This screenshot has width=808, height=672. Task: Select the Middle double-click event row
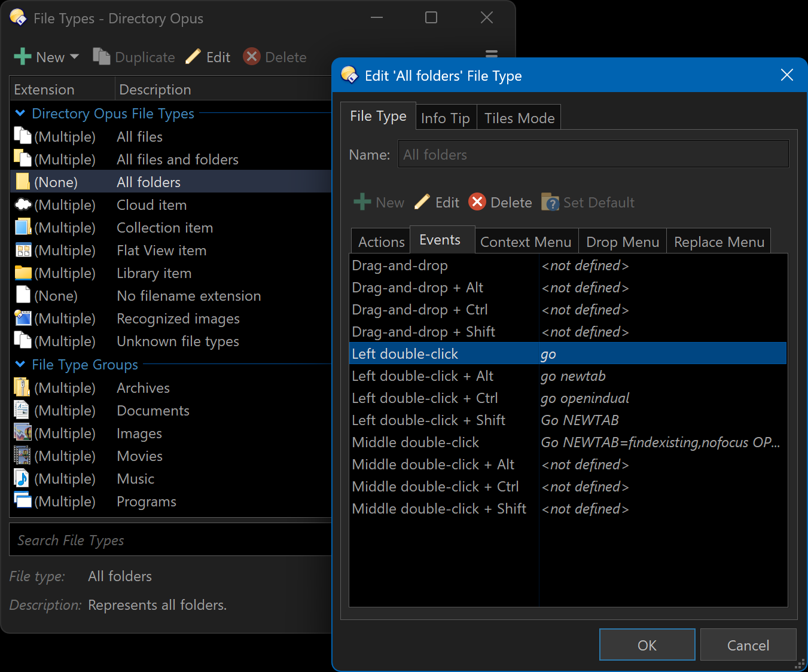[x=568, y=442]
